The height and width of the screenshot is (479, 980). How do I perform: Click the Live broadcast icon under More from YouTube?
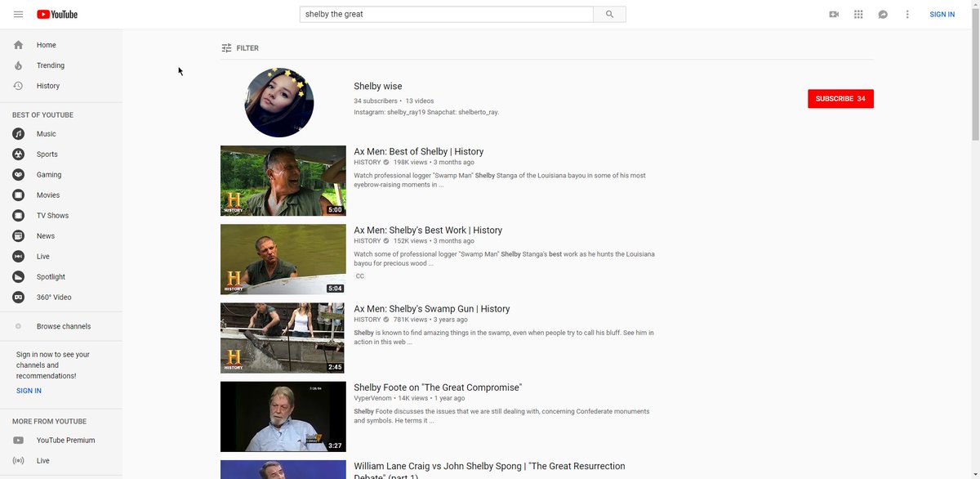pos(18,461)
